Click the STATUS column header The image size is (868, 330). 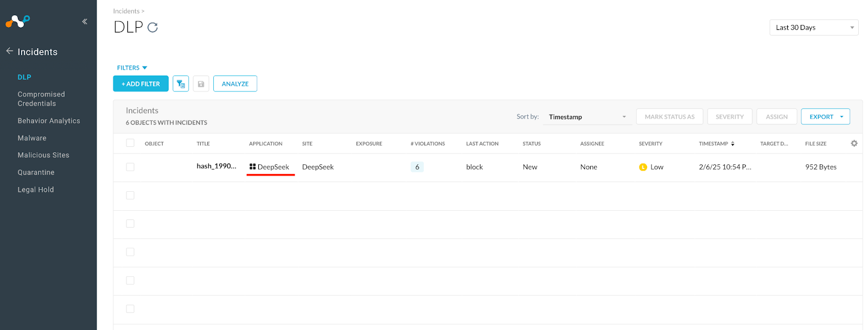tap(532, 144)
